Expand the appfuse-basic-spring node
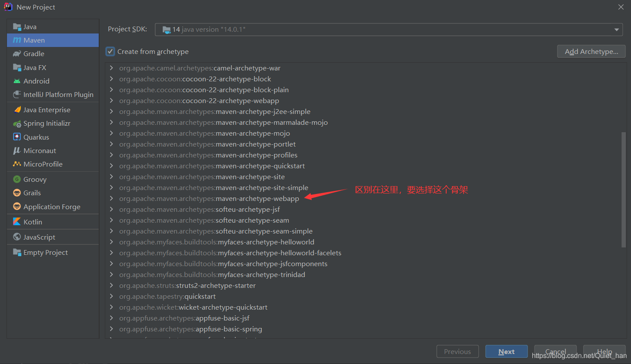This screenshot has height=364, width=631. click(x=112, y=329)
